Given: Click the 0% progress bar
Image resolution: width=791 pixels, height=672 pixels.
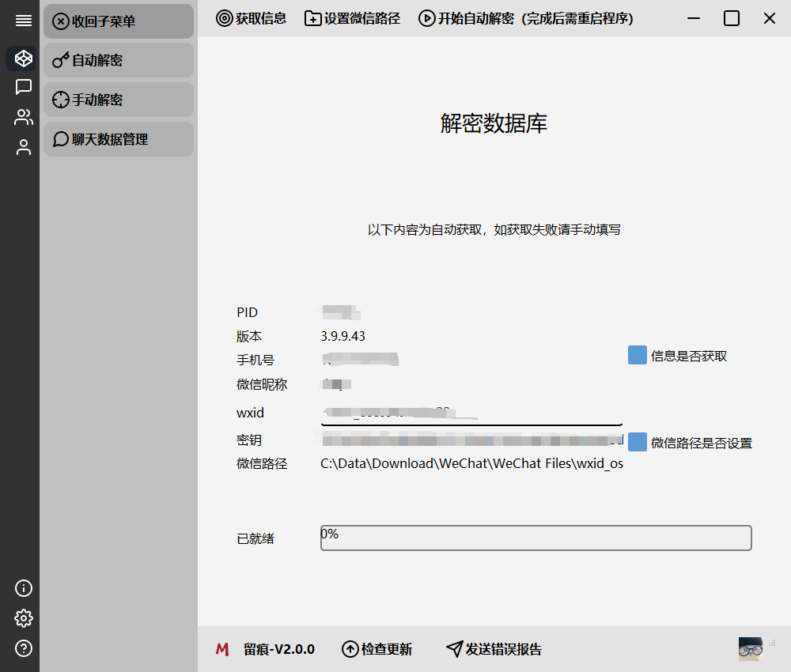Looking at the screenshot, I should point(536,538).
